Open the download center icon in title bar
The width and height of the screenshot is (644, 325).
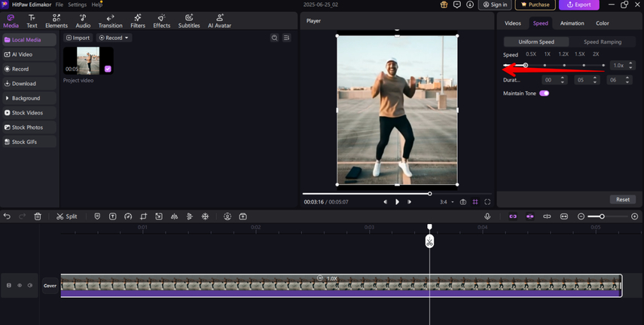tap(470, 5)
